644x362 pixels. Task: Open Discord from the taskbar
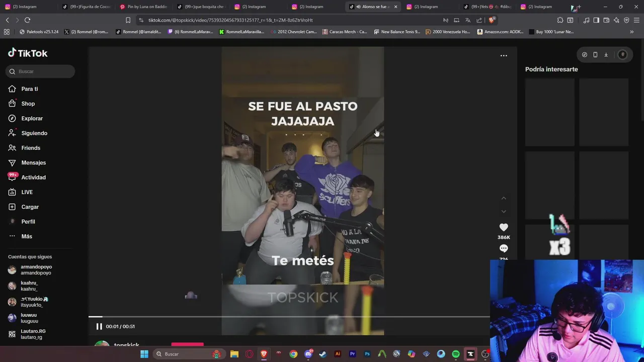[308, 354]
